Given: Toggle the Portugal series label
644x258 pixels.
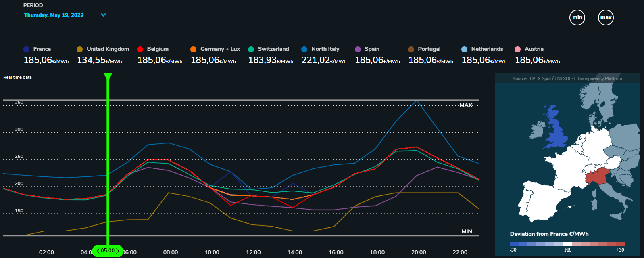Looking at the screenshot, I should (429, 49).
